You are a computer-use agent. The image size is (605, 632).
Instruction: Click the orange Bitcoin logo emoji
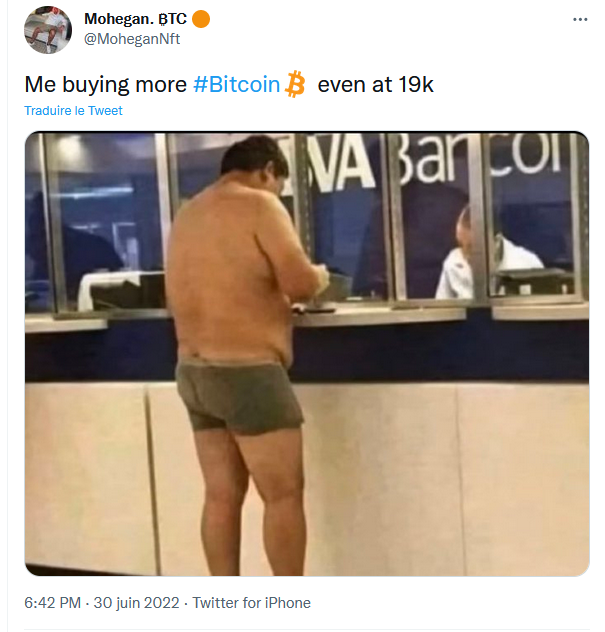pos(295,84)
